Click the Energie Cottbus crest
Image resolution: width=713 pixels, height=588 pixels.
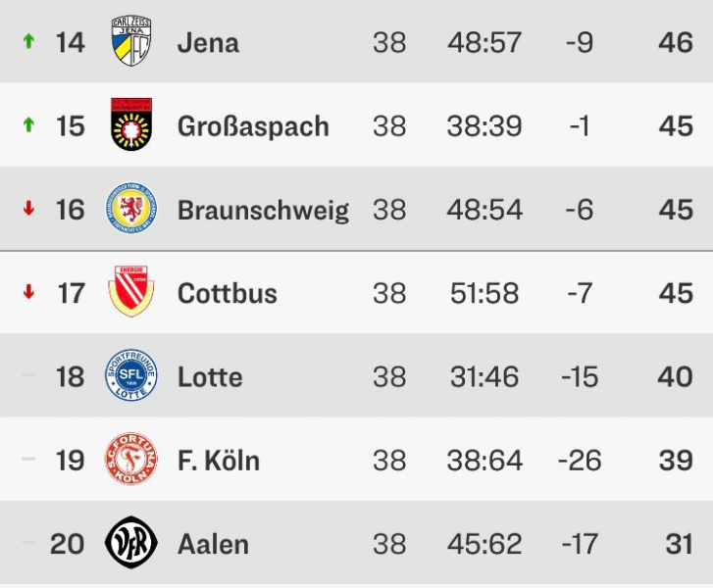click(130, 293)
